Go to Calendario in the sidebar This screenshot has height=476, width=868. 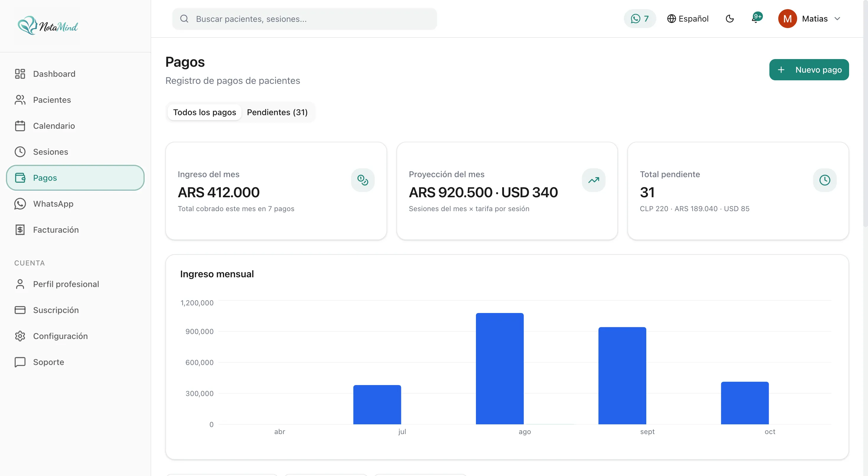pyautogui.click(x=75, y=126)
